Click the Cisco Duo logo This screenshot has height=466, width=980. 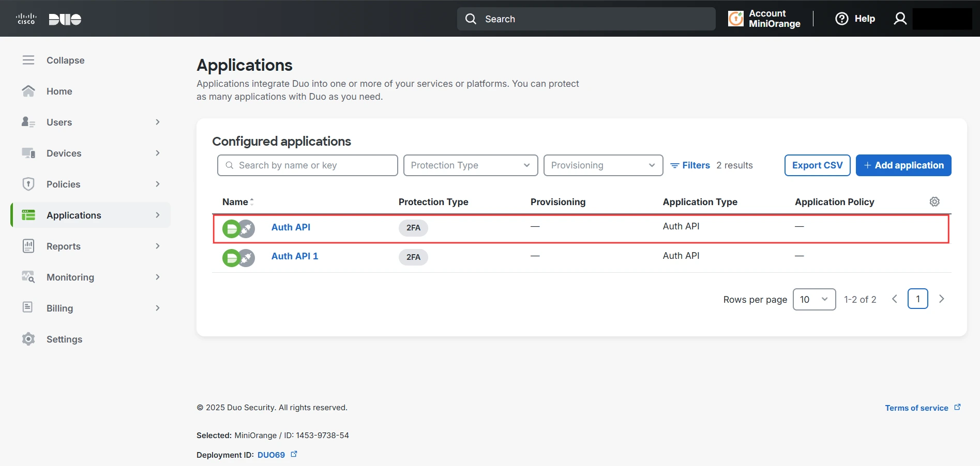[x=47, y=19]
